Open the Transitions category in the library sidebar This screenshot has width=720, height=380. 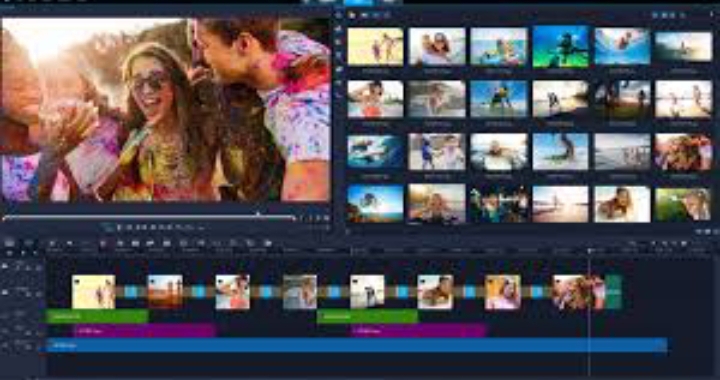click(x=339, y=42)
